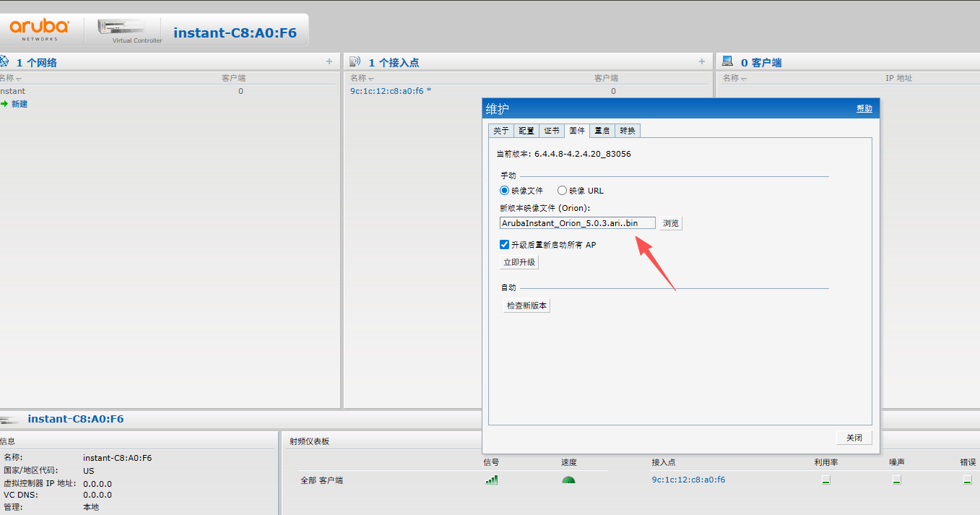Image resolution: width=980 pixels, height=515 pixels.
Task: Click the 浏览 browse button
Action: tap(670, 223)
